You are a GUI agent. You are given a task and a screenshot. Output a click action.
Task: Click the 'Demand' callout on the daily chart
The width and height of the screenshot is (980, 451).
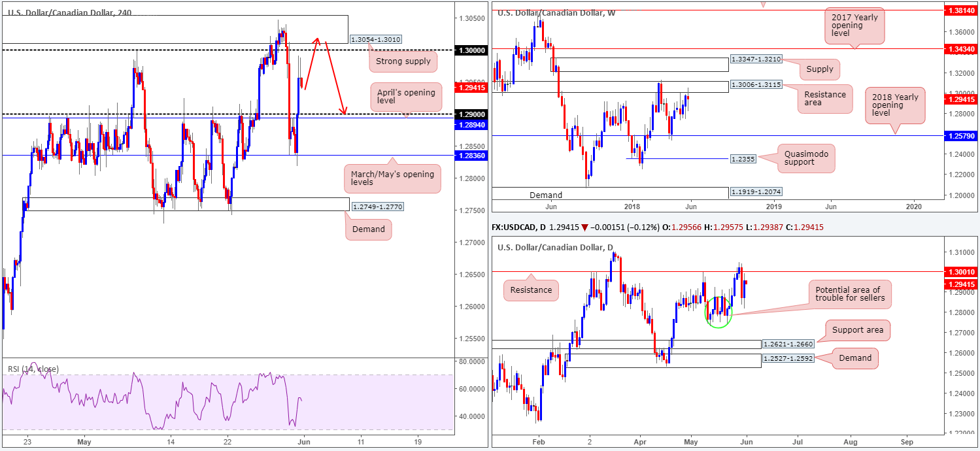coord(855,358)
